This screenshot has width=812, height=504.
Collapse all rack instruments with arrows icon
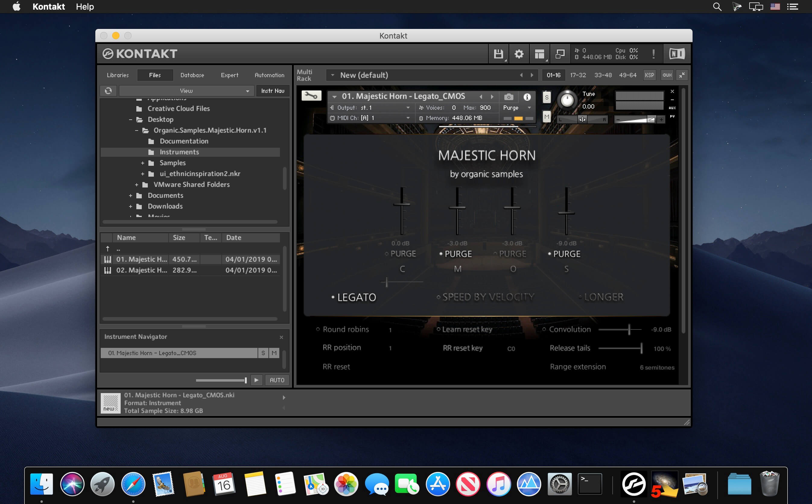coord(682,75)
